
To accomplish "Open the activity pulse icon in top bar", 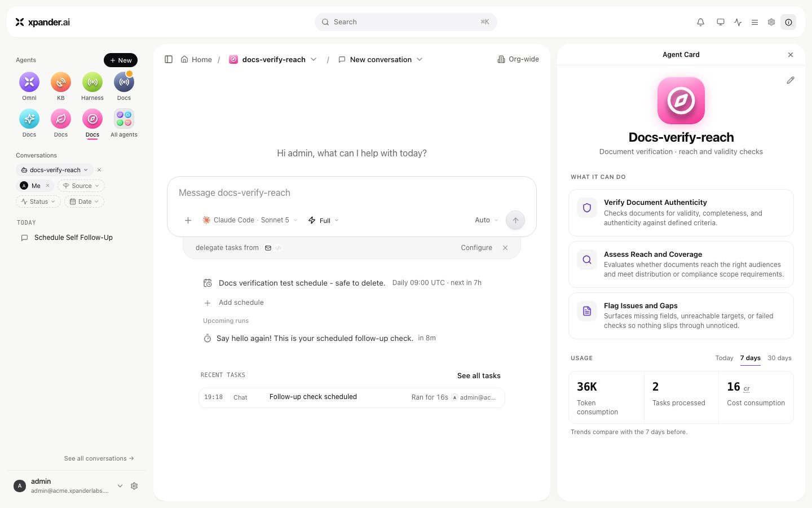I will 738,22.
